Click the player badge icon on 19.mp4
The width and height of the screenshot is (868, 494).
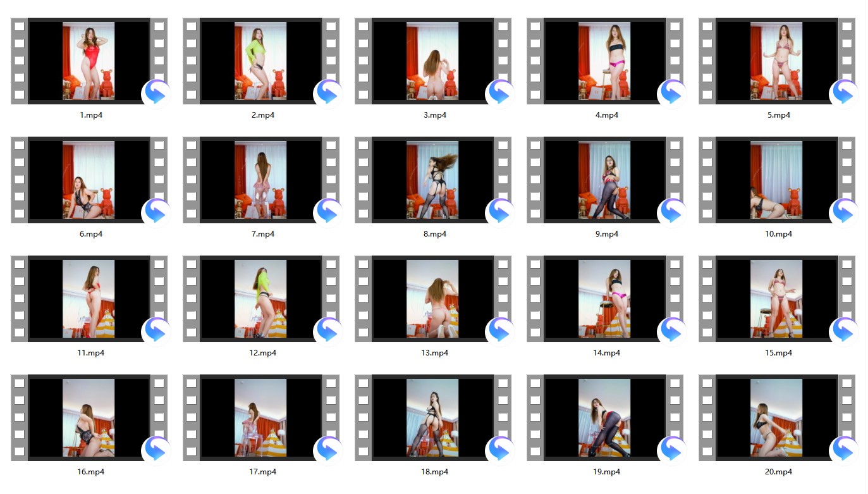[x=671, y=450]
